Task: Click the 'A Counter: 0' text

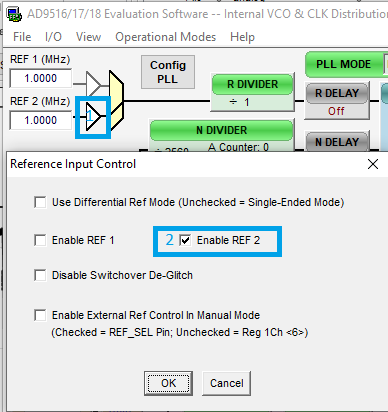Action: click(x=238, y=147)
